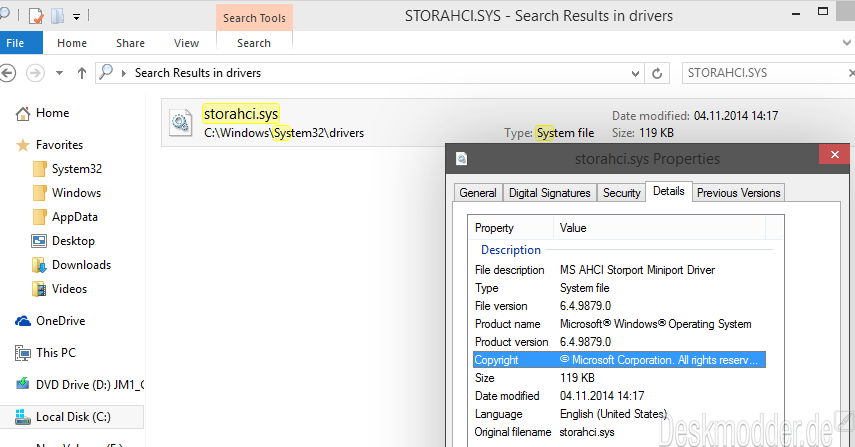Click the Properties quick access toolbar icon
The width and height of the screenshot is (855, 447).
coord(35,16)
